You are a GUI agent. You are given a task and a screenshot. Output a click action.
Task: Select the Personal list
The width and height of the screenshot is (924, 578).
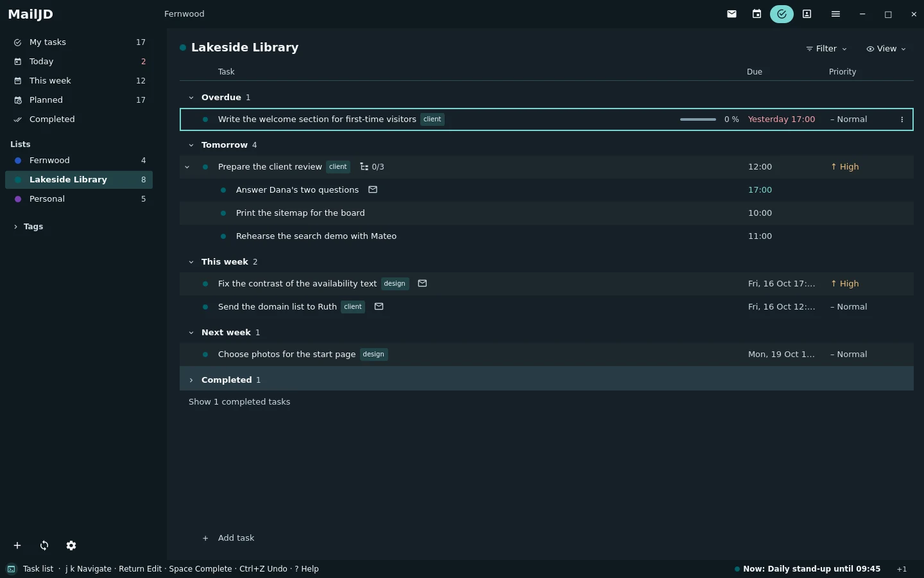click(79, 199)
